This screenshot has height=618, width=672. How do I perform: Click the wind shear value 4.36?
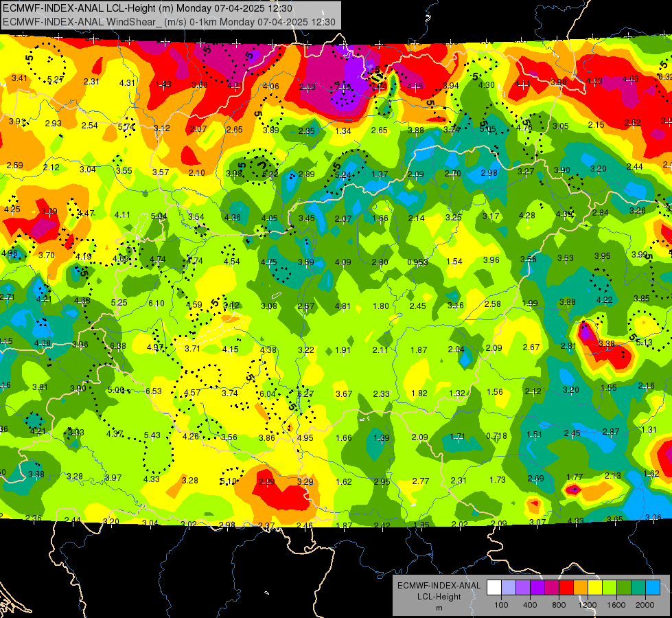(x=232, y=218)
